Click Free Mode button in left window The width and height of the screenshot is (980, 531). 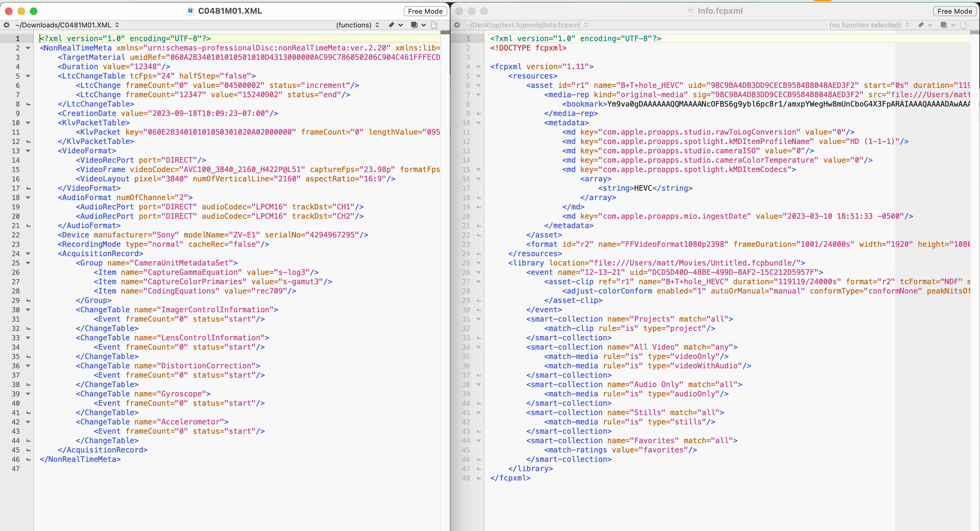pos(425,12)
